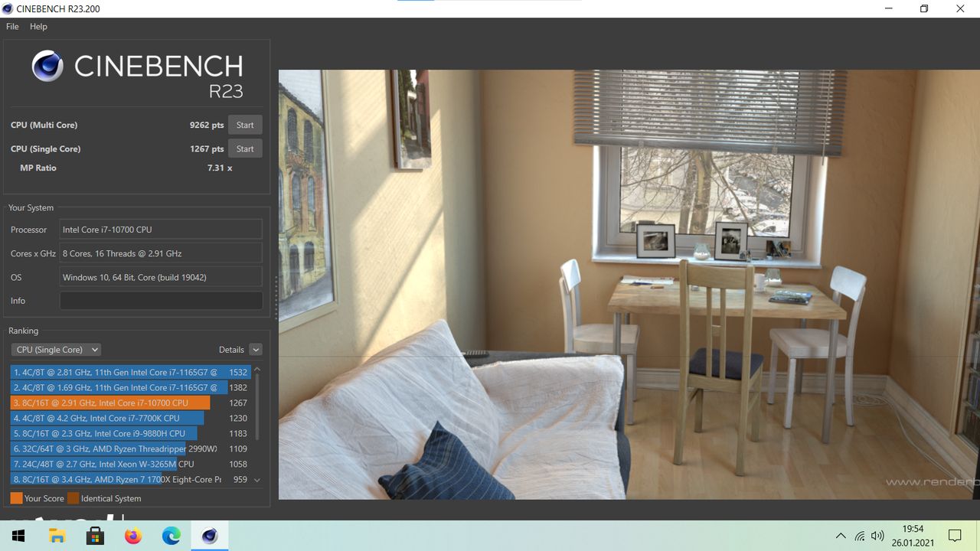Open Microsoft Store from the taskbar

pyautogui.click(x=95, y=536)
